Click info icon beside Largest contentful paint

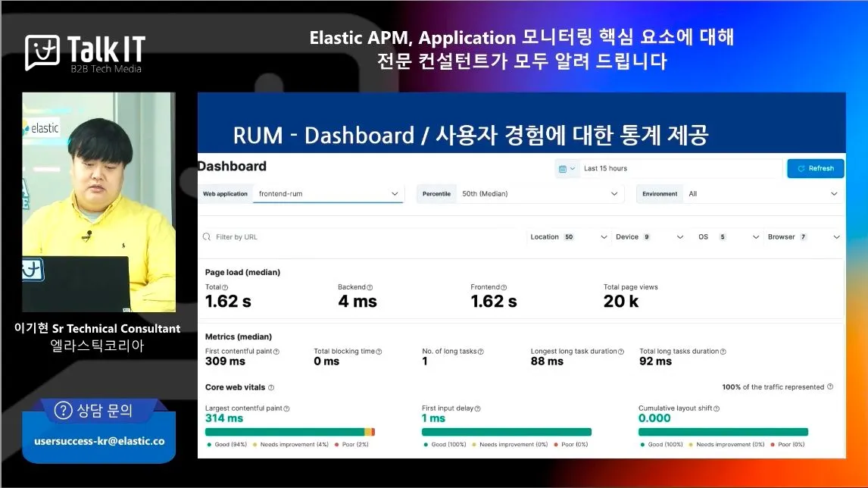pyautogui.click(x=287, y=408)
